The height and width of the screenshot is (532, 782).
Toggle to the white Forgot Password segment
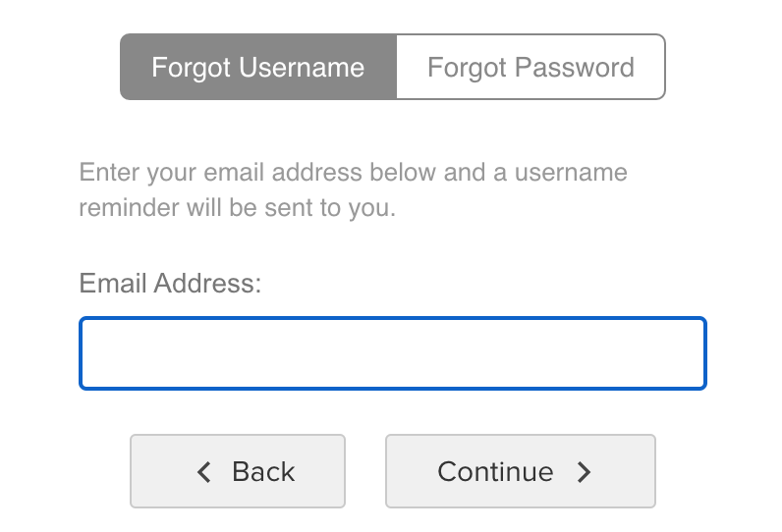coord(531,68)
